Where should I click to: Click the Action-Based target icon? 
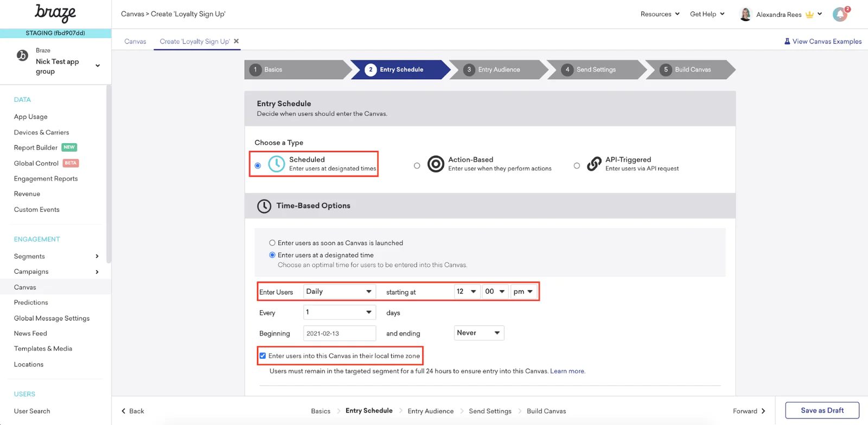pyautogui.click(x=436, y=164)
